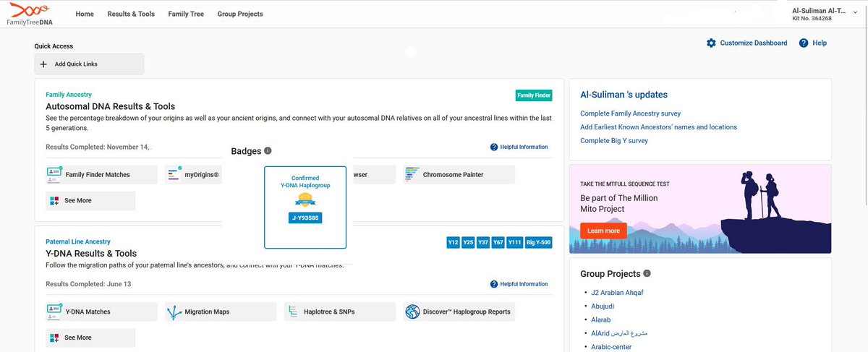Click the Group Projects info icon
The image size is (868, 352).
pos(647,274)
